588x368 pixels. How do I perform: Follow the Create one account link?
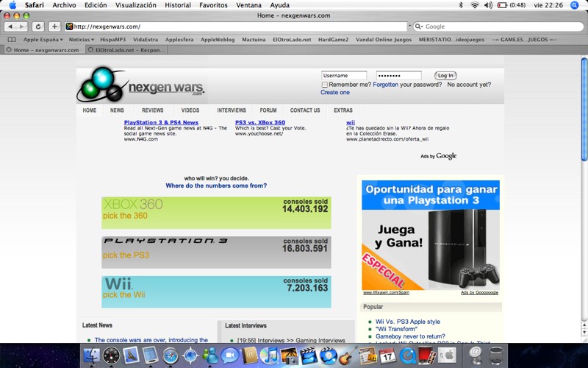(x=335, y=93)
